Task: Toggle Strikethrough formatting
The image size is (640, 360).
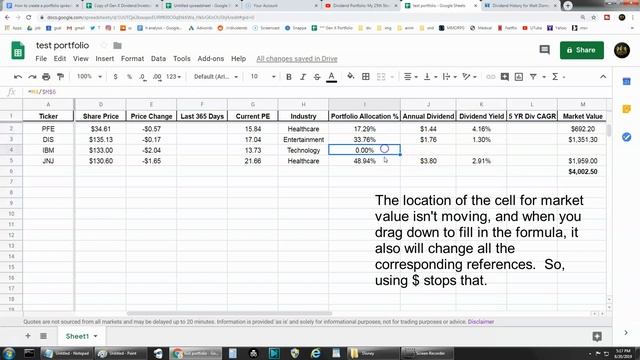Action: 317,77
